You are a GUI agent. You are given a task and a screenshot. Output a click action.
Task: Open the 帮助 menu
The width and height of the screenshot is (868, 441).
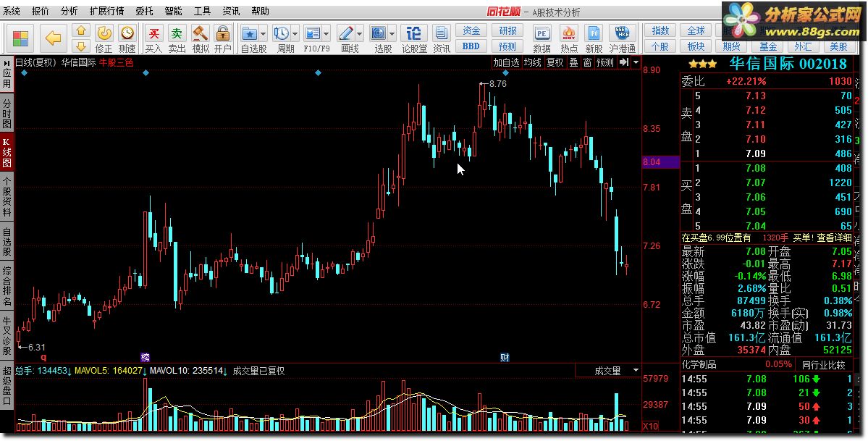pos(260,11)
